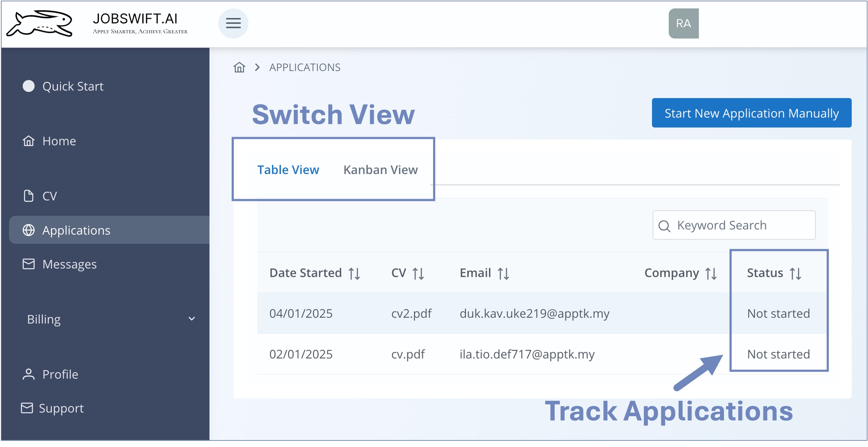Click the cv2.pdf cell

[x=411, y=314]
